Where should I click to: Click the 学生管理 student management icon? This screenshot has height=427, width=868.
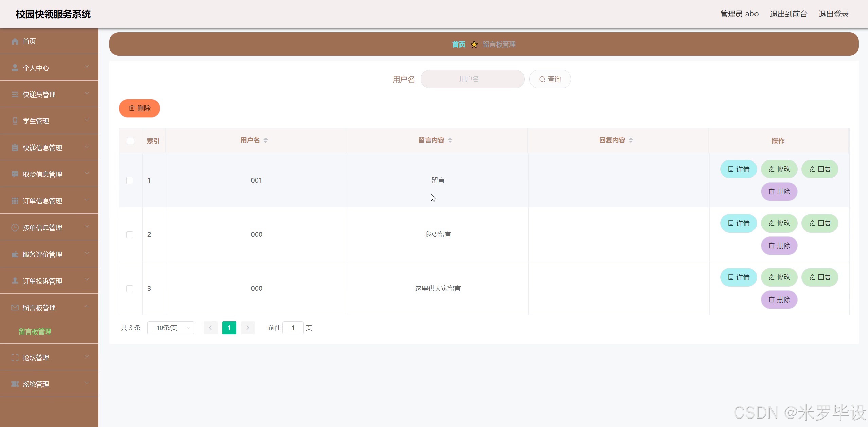pyautogui.click(x=15, y=121)
